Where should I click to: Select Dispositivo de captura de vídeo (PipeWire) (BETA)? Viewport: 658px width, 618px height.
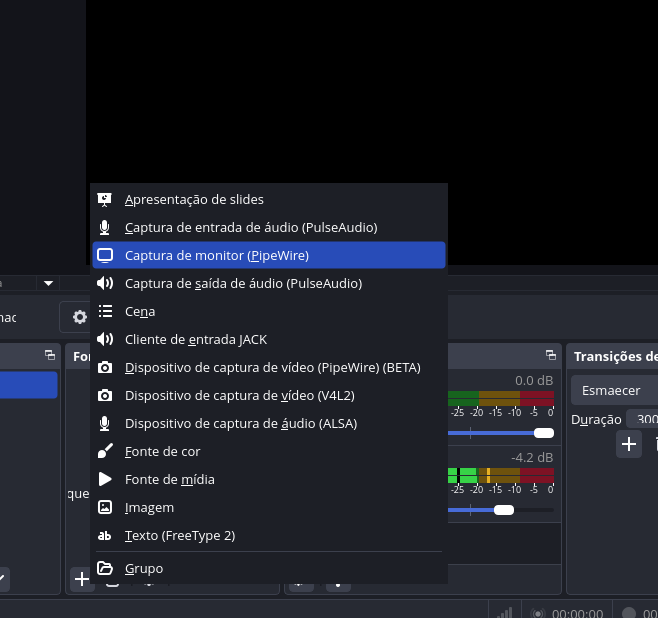tap(269, 368)
